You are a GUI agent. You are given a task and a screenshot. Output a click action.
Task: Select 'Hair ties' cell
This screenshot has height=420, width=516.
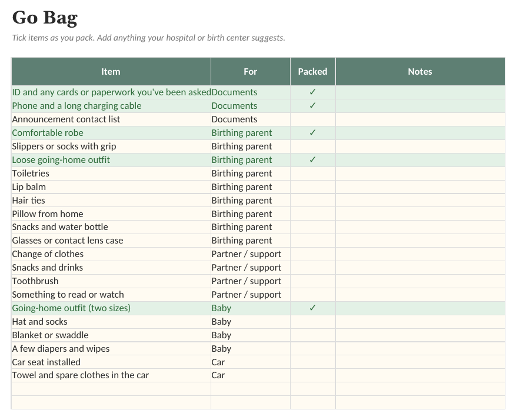[111, 201]
